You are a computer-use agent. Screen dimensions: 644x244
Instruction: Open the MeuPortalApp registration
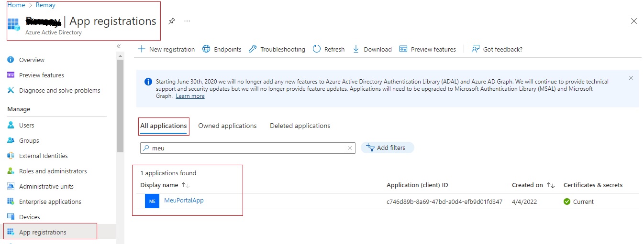pyautogui.click(x=184, y=201)
